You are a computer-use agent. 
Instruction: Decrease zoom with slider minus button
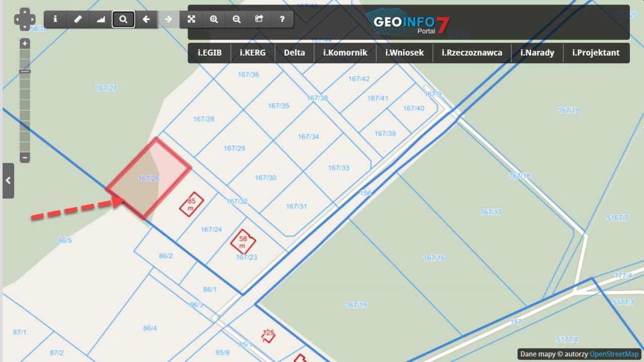coord(25,157)
